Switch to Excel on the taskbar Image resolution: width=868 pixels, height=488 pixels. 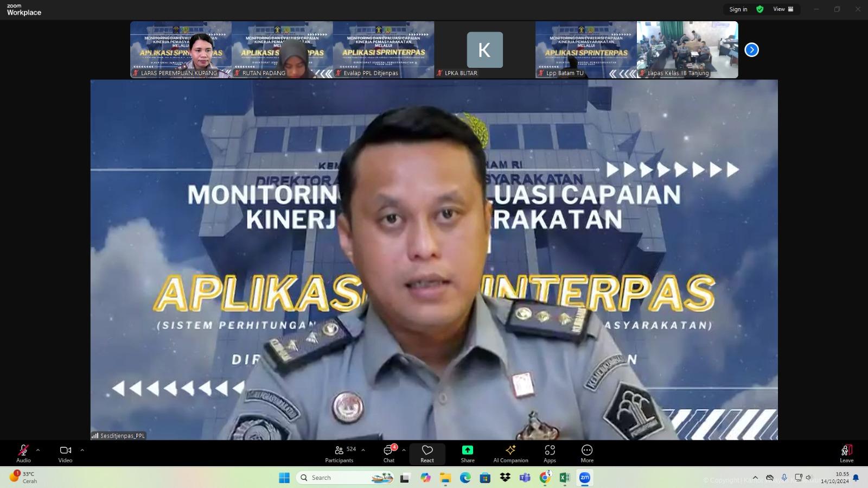[x=565, y=478]
